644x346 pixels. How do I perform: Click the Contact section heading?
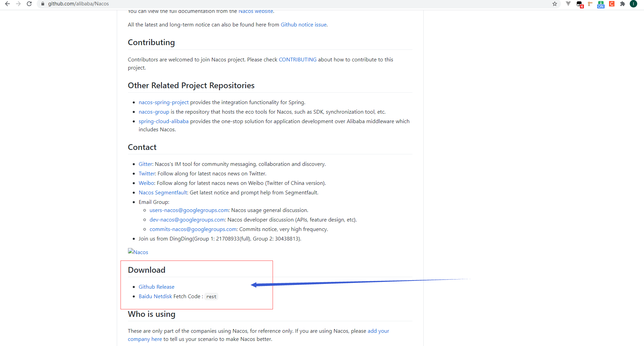coord(142,147)
